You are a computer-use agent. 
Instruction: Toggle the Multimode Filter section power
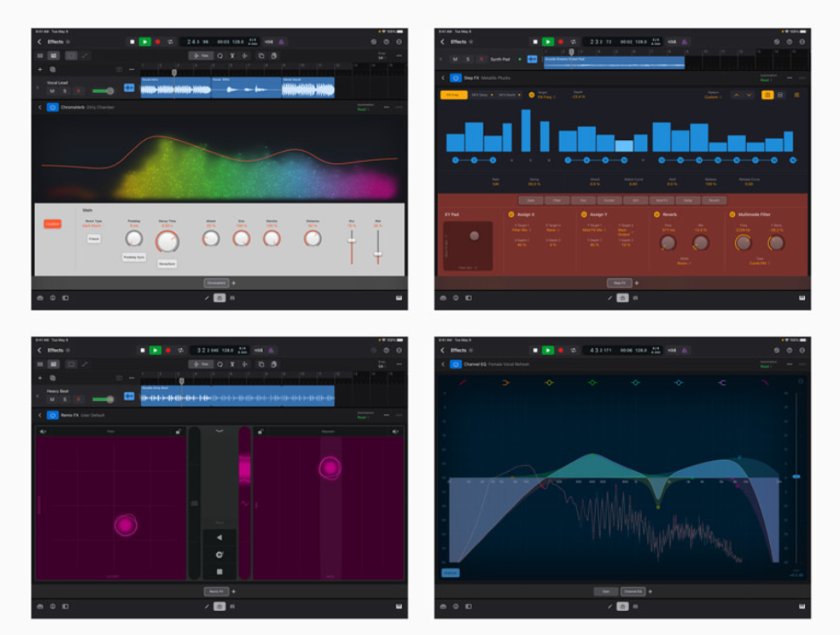point(733,215)
